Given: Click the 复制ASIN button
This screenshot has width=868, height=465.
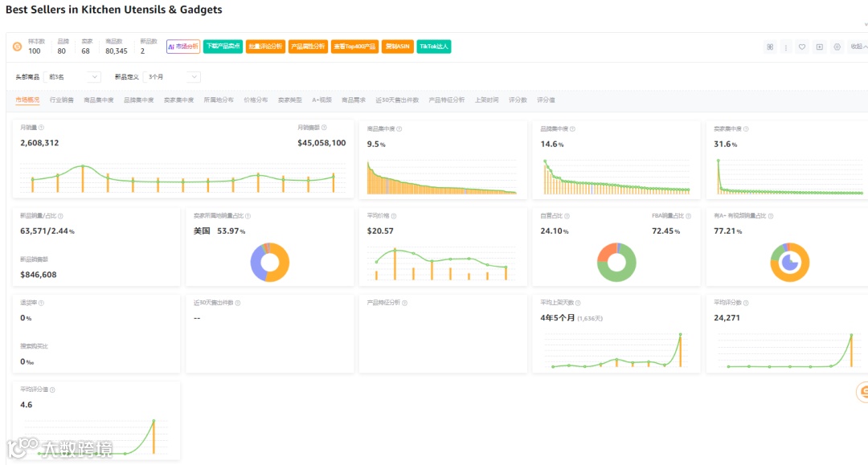Looking at the screenshot, I should point(397,47).
